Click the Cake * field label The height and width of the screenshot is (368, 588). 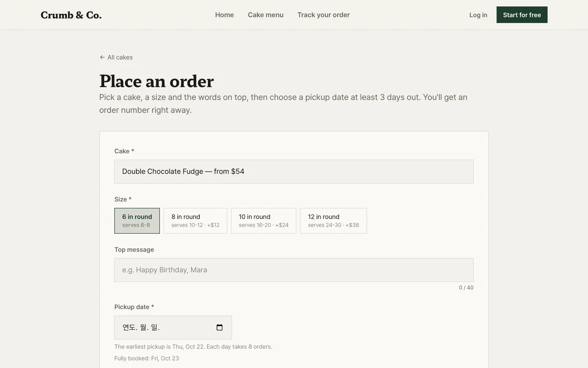point(124,151)
